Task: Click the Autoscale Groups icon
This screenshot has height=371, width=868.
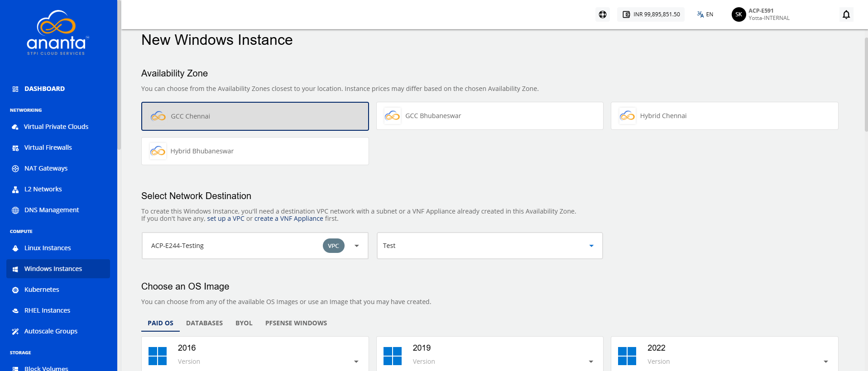Action: (x=15, y=332)
